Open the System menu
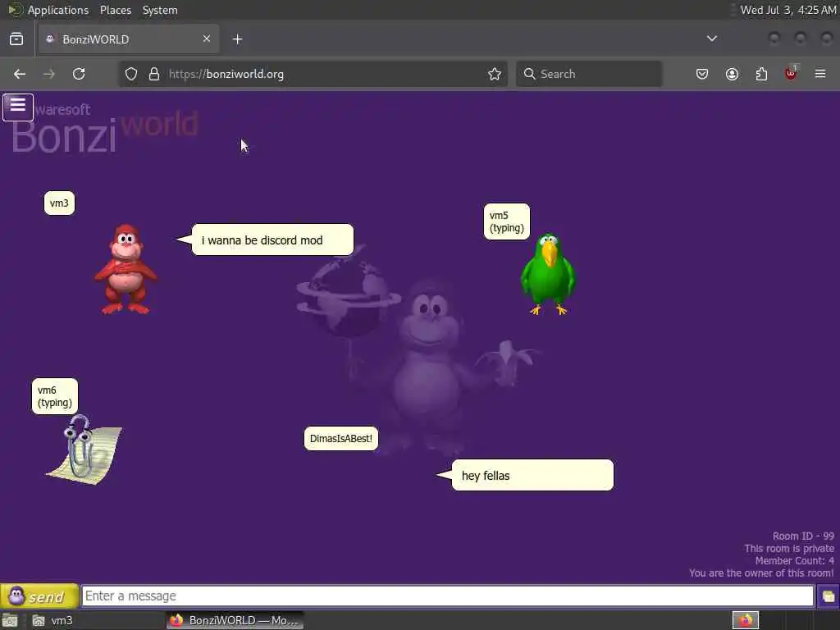Image resolution: width=840 pixels, height=630 pixels. pos(160,10)
